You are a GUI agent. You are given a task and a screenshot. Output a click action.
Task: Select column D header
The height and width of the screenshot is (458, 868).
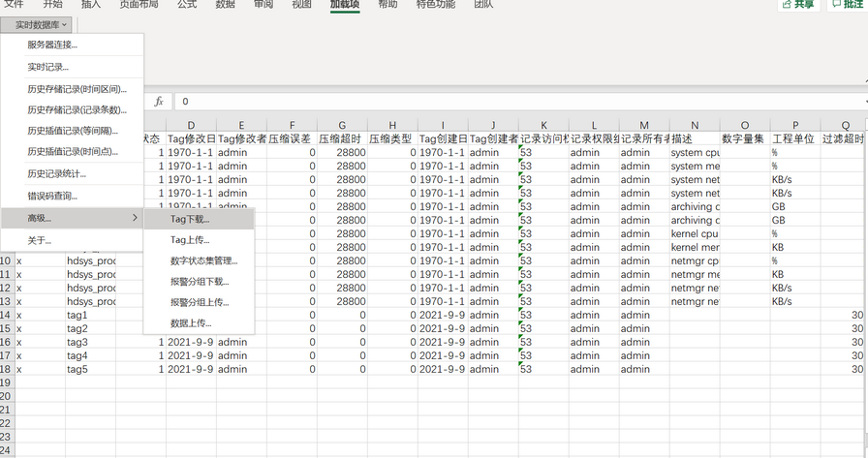pyautogui.click(x=191, y=126)
